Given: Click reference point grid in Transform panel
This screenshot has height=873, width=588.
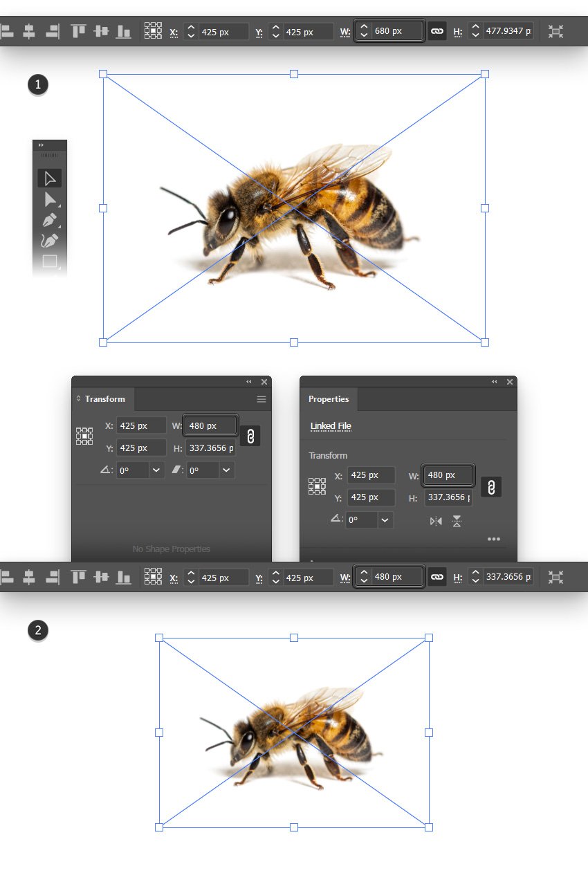Looking at the screenshot, I should 84,436.
